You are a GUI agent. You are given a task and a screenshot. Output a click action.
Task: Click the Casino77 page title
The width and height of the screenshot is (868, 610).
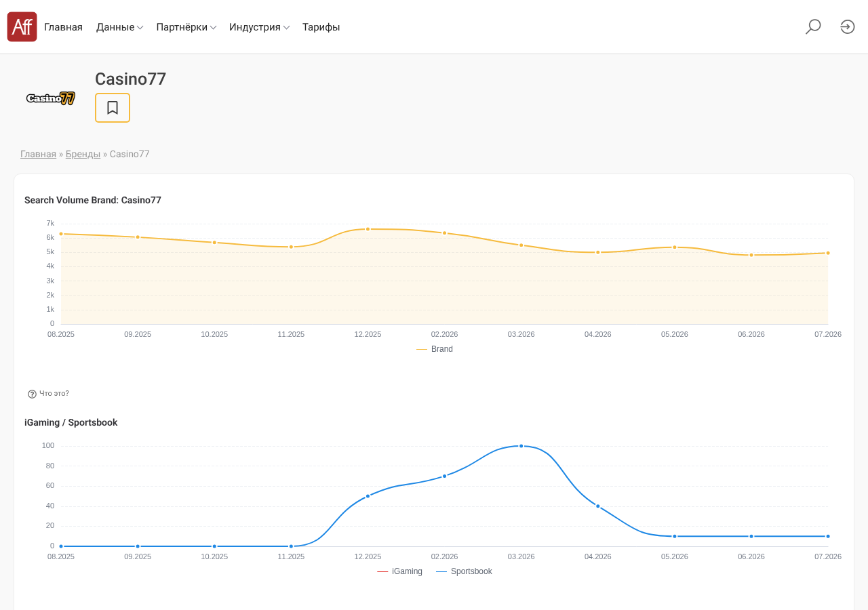pos(131,79)
